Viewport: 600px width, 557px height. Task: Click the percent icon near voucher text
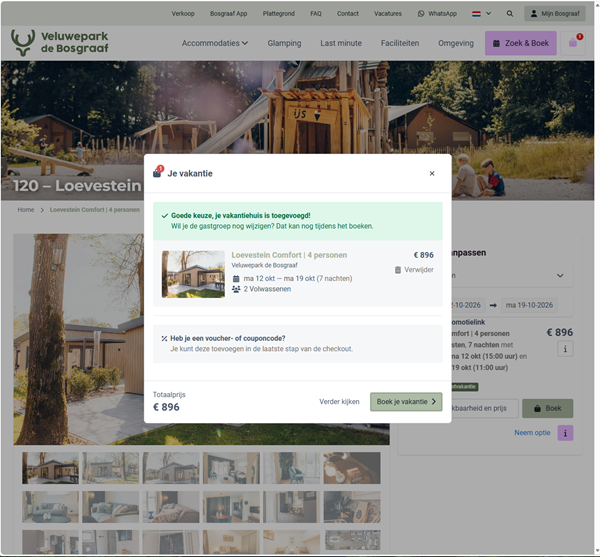(164, 338)
